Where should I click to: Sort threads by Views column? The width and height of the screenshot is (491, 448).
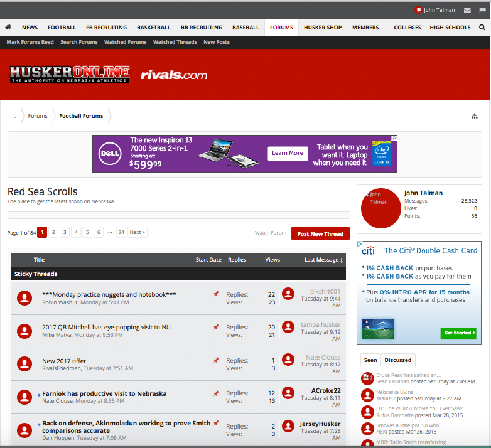272,260
